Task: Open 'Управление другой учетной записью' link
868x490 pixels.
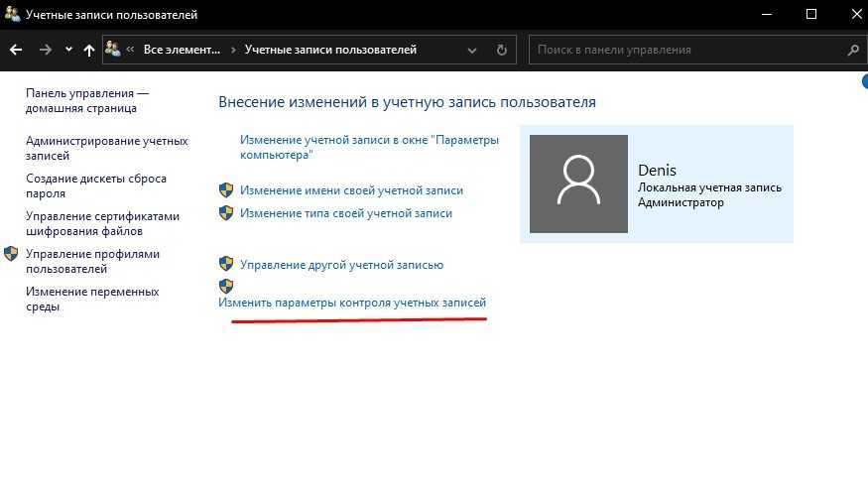Action: [x=341, y=265]
